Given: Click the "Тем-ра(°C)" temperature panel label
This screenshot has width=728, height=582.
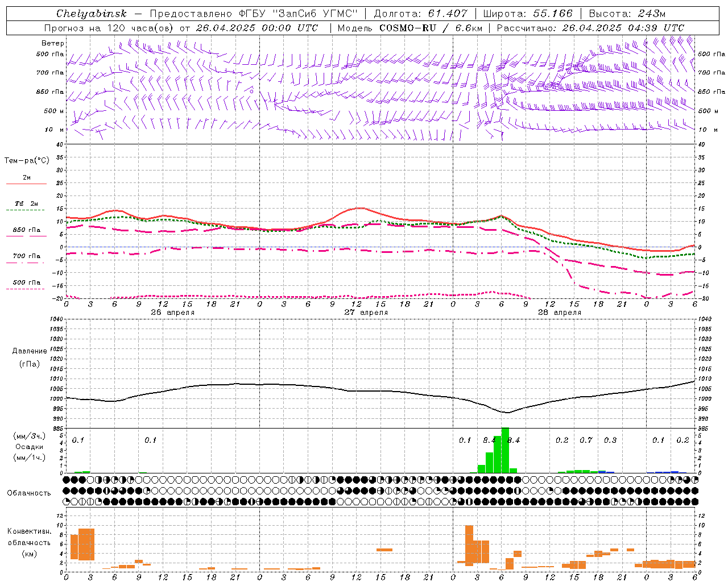Looking at the screenshot, I should pyautogui.click(x=27, y=161).
